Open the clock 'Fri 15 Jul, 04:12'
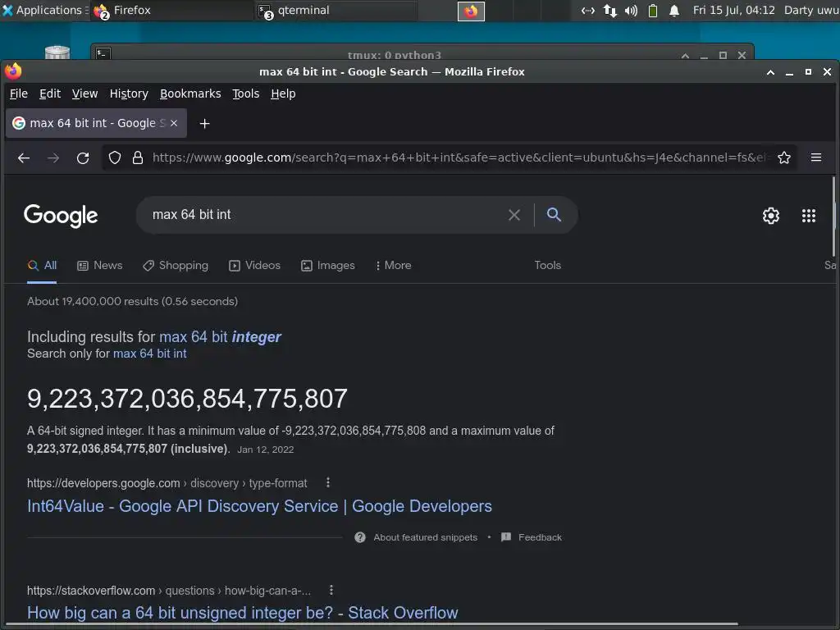Image resolution: width=840 pixels, height=630 pixels. [734, 10]
